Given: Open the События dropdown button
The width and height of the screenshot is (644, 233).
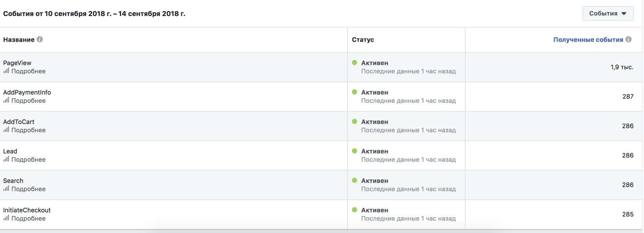Looking at the screenshot, I should 607,13.
